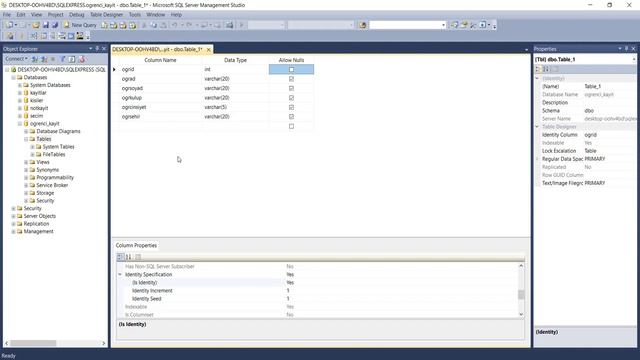Select the Column Properties tab
This screenshot has height=360, width=640.
coord(136,245)
